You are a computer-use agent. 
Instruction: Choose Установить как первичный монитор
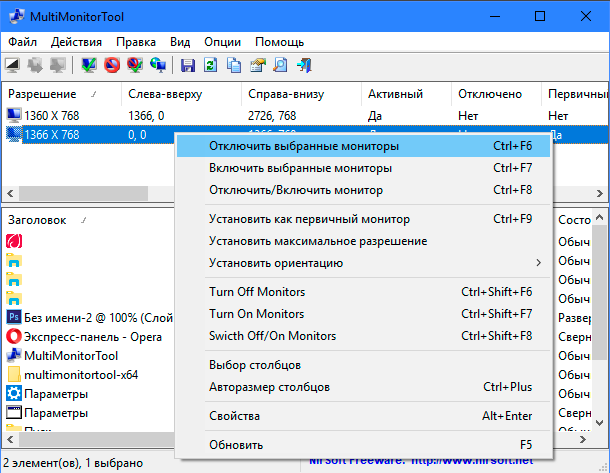tap(363, 219)
